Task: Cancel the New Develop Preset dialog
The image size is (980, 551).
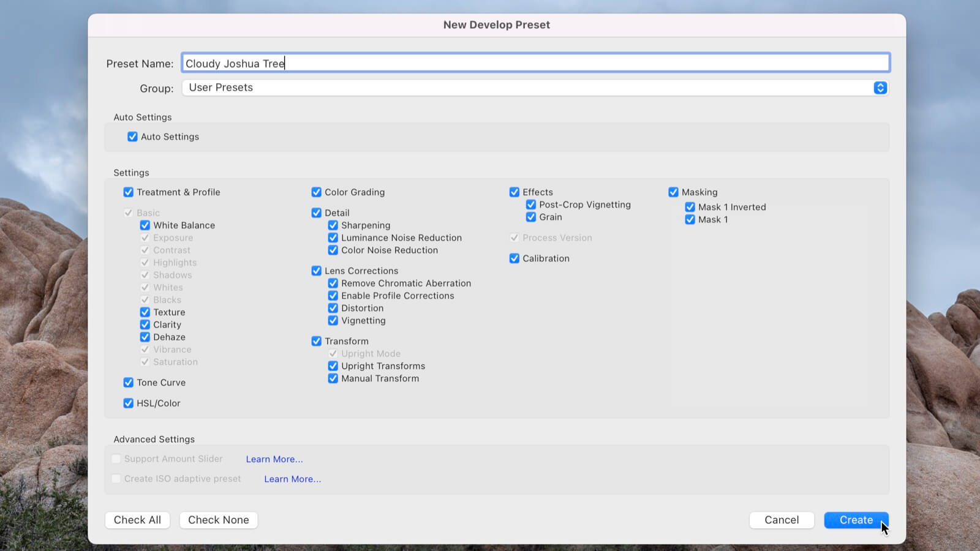Action: pyautogui.click(x=782, y=520)
